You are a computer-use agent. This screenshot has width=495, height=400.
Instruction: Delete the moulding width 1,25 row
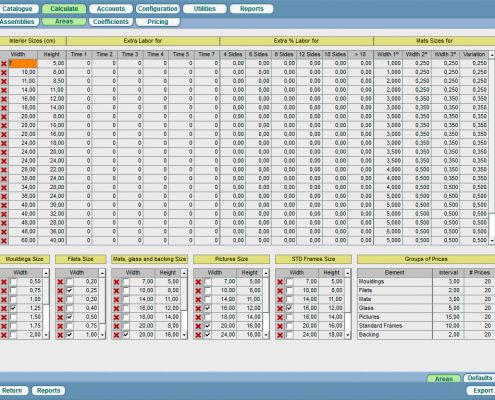(x=4, y=309)
